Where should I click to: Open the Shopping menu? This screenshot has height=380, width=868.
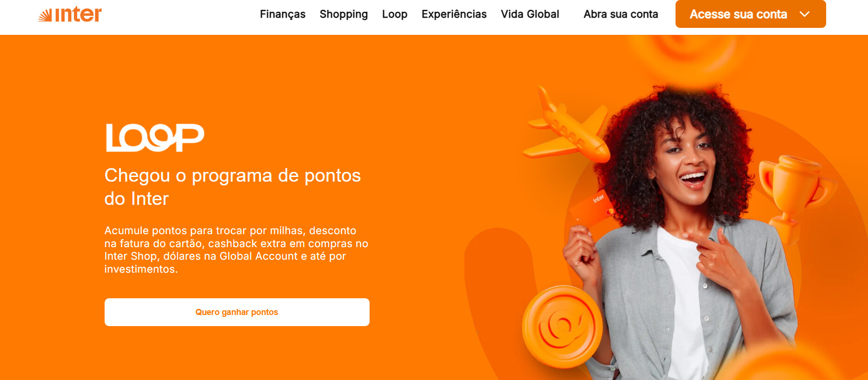(x=344, y=14)
